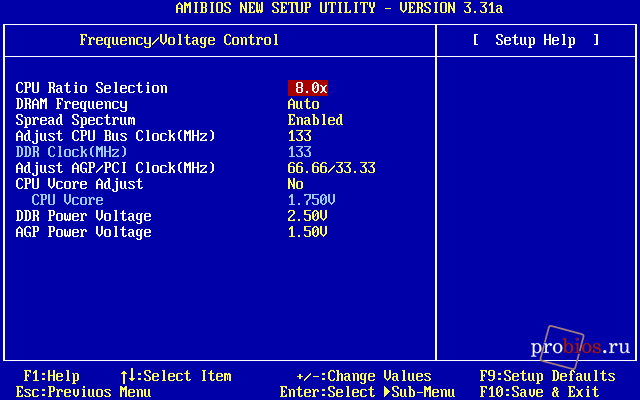The width and height of the screenshot is (640, 400).
Task: Select the indented CPU Vcore label
Action: click(x=67, y=200)
